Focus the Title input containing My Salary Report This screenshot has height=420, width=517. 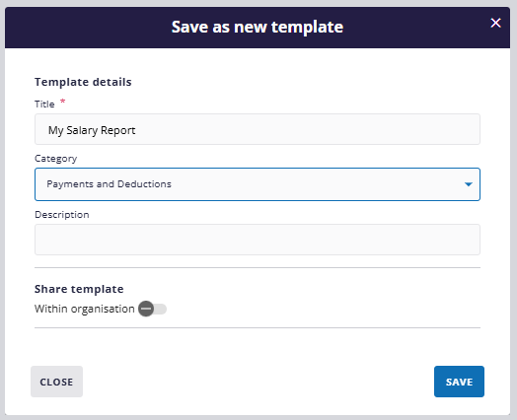tap(258, 129)
